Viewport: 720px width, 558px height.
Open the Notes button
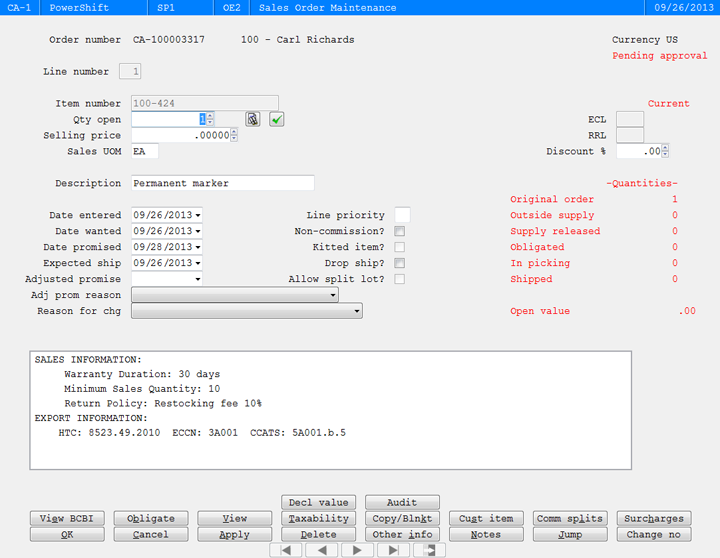tap(486, 535)
